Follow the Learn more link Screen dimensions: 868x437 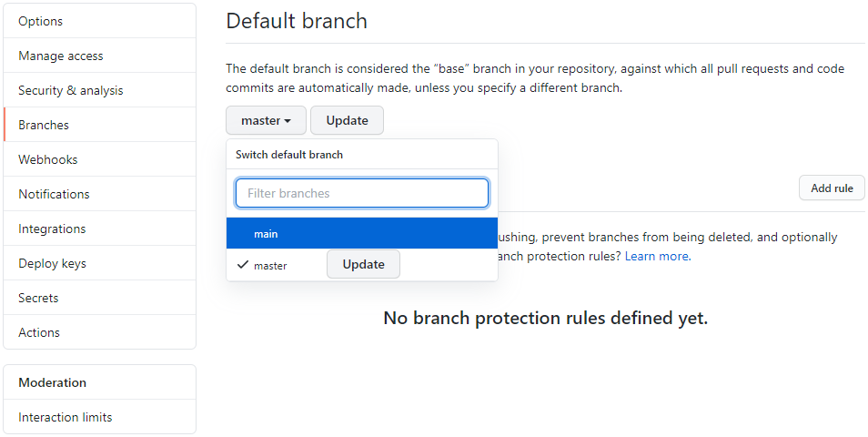tap(657, 257)
